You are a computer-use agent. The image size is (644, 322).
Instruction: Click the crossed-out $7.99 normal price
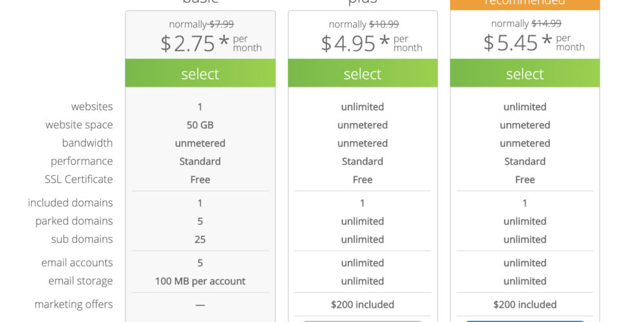[x=221, y=24]
